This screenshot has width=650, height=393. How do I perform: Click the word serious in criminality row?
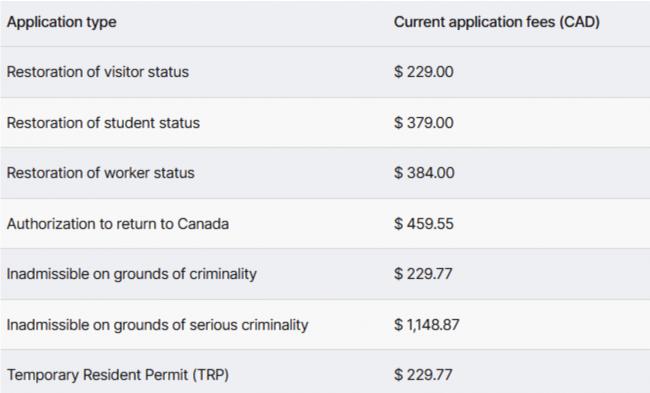pyautogui.click(x=213, y=325)
